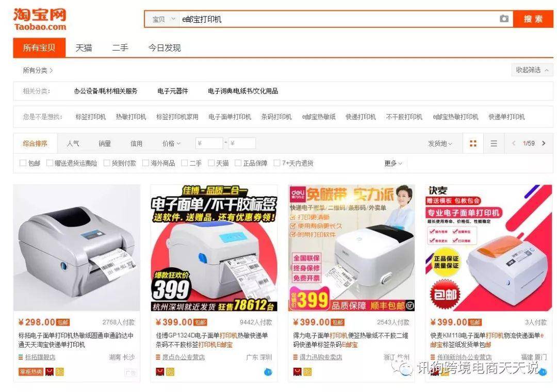
Task: Open suggested search 电子面单打印机
Action: click(230, 117)
